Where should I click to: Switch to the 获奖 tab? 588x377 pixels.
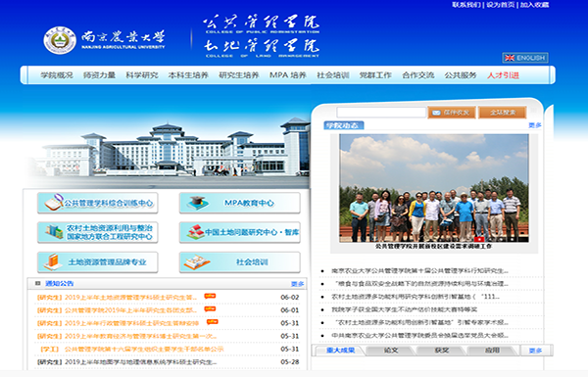tap(442, 351)
